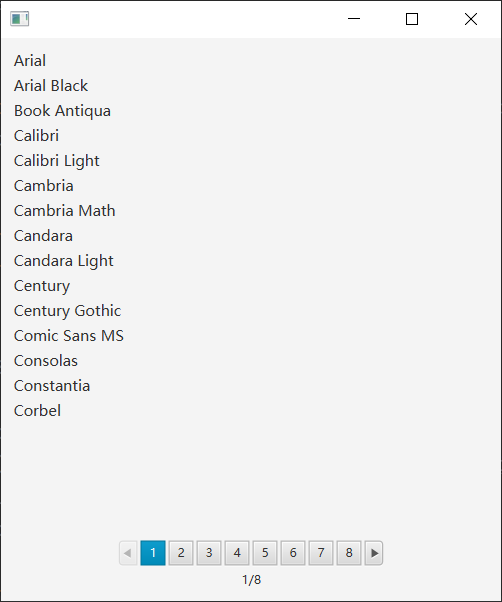Open page 5 of the font list
The height and width of the screenshot is (602, 502).
coord(265,553)
